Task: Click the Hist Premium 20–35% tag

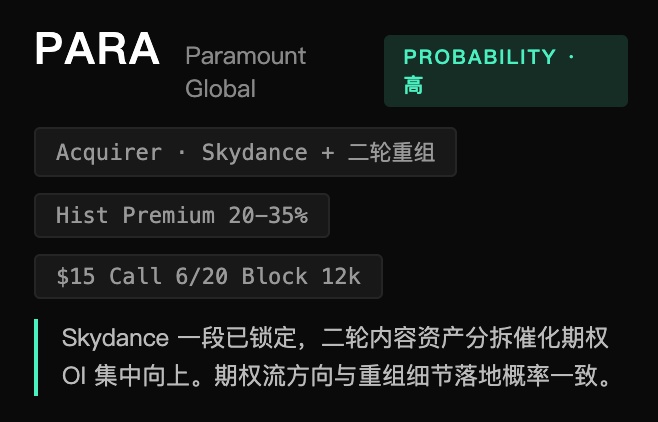Action: pyautogui.click(x=181, y=215)
